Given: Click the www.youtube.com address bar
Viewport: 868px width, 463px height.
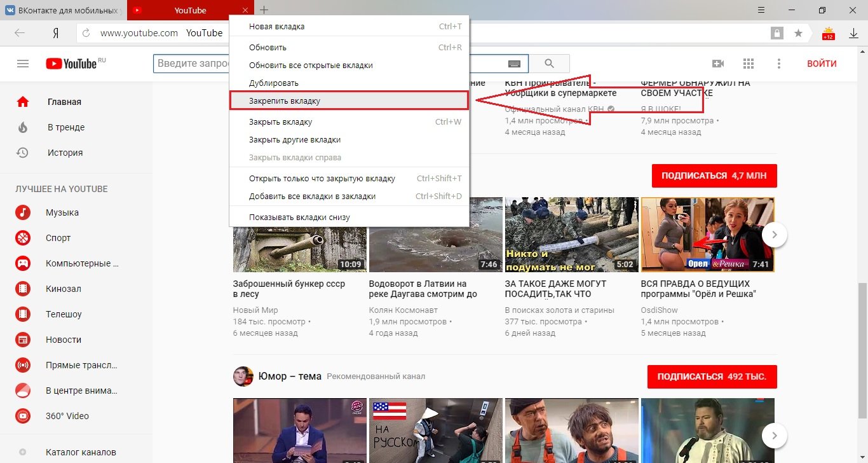Looking at the screenshot, I should pyautogui.click(x=139, y=33).
